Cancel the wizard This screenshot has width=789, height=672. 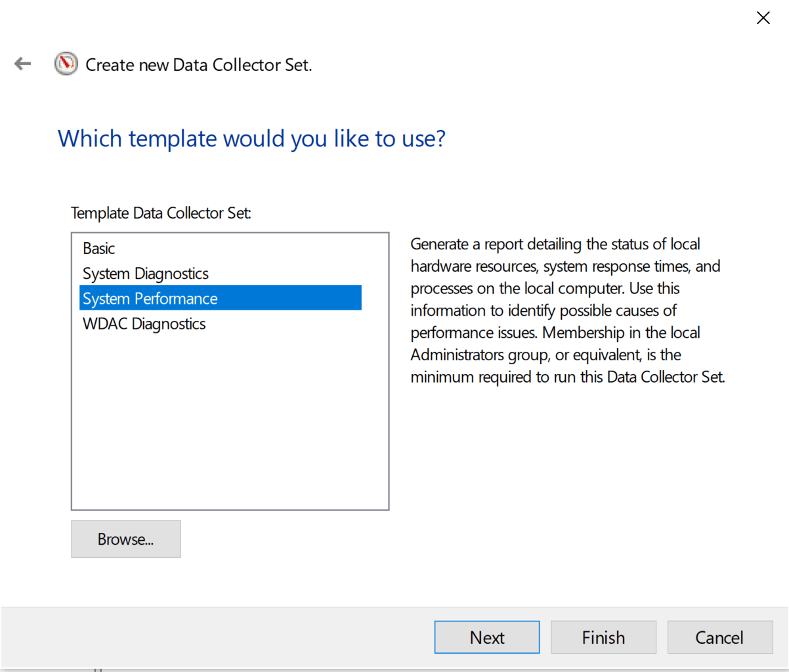click(x=719, y=637)
